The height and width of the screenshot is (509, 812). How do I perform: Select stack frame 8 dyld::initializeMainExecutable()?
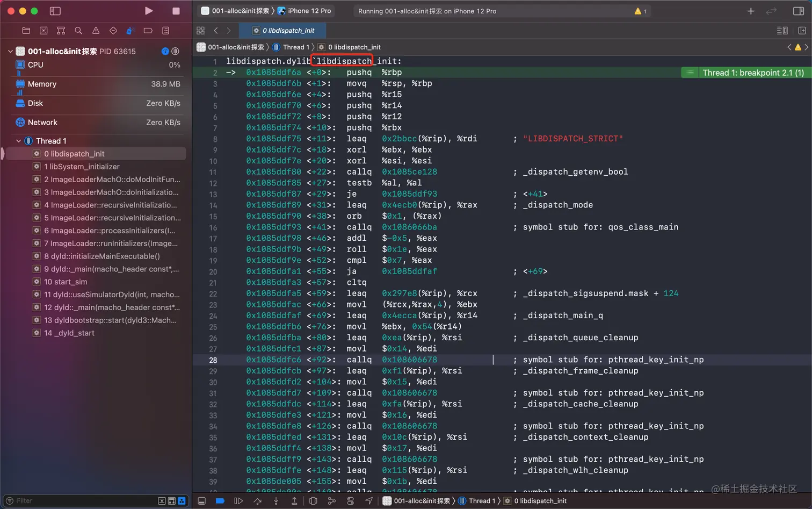[96, 256]
